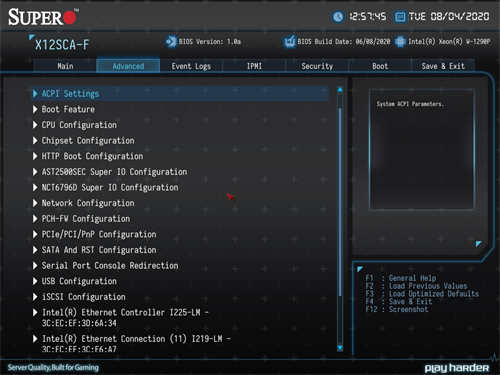This screenshot has width=500, height=375.
Task: Open ACPI Settings submenu
Action: click(x=180, y=93)
